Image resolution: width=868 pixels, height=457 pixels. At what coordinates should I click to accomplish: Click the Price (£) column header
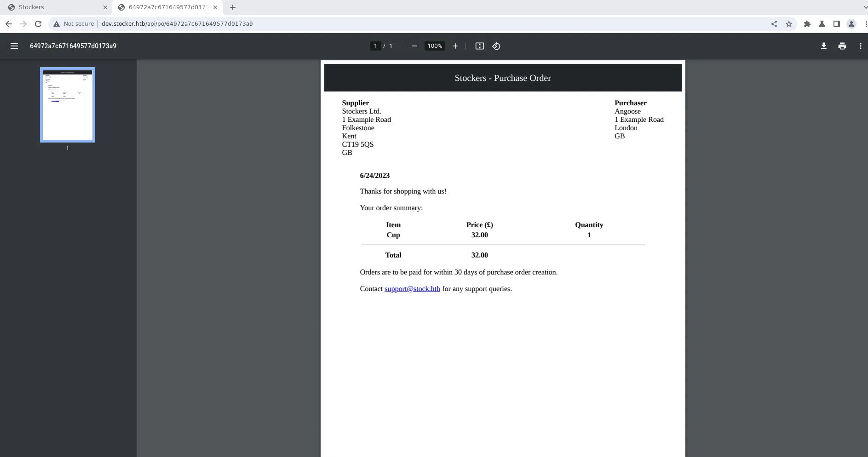480,225
